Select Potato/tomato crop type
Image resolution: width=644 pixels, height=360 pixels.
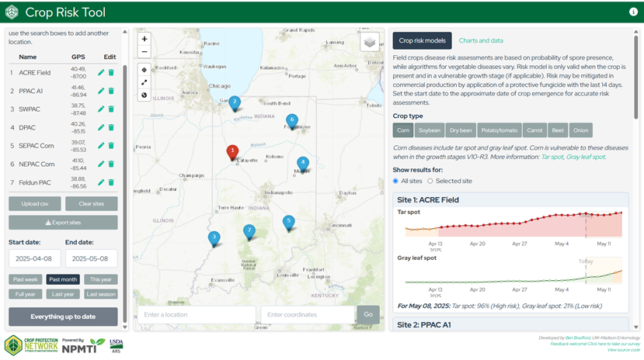(x=496, y=130)
